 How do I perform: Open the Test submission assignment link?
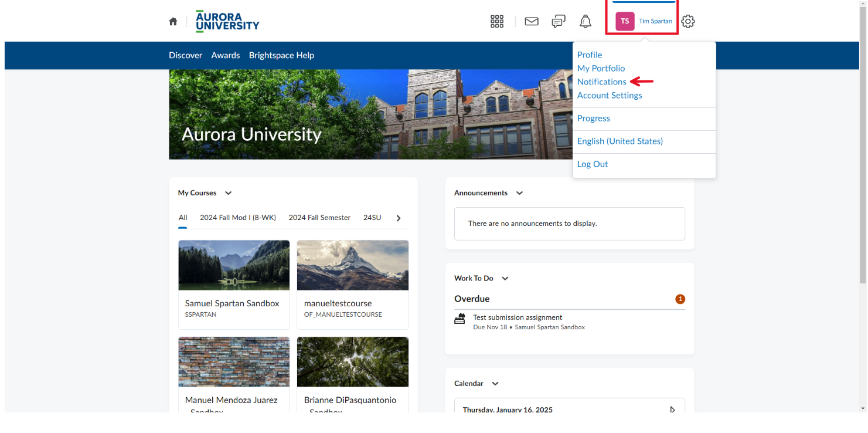[x=518, y=317]
